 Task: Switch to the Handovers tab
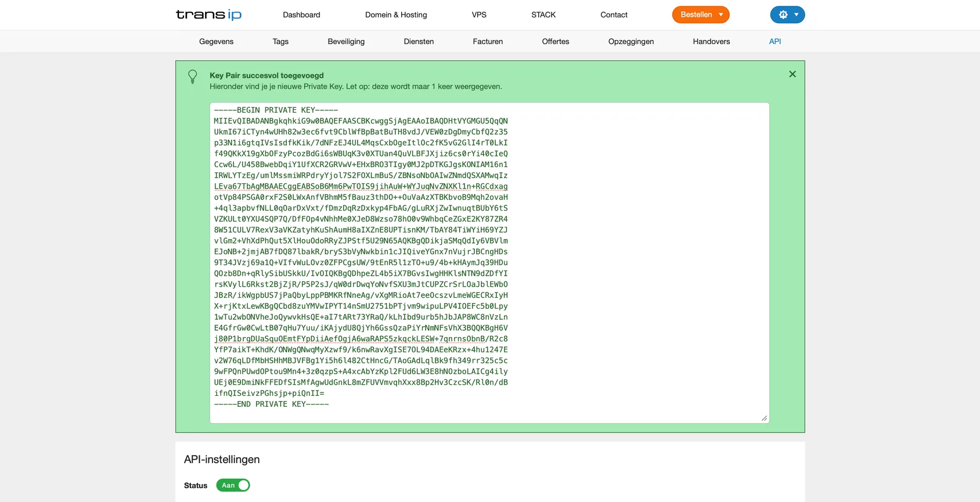[x=711, y=42]
